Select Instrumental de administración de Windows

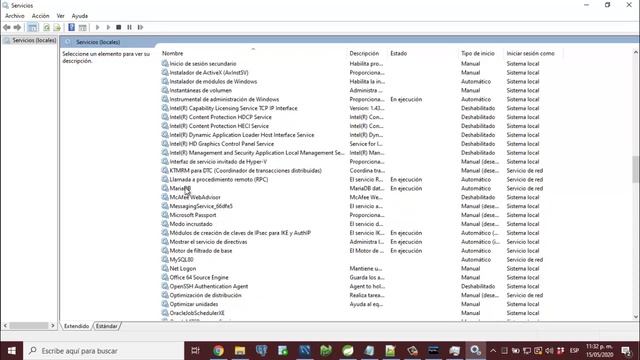point(224,100)
